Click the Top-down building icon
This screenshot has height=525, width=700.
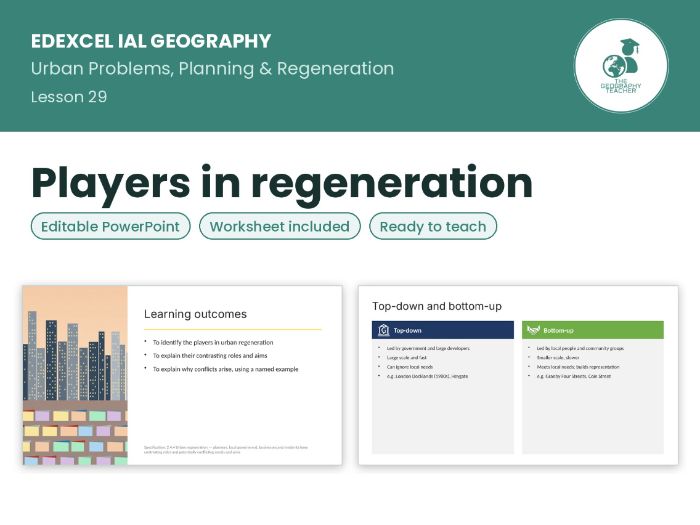pos(383,330)
